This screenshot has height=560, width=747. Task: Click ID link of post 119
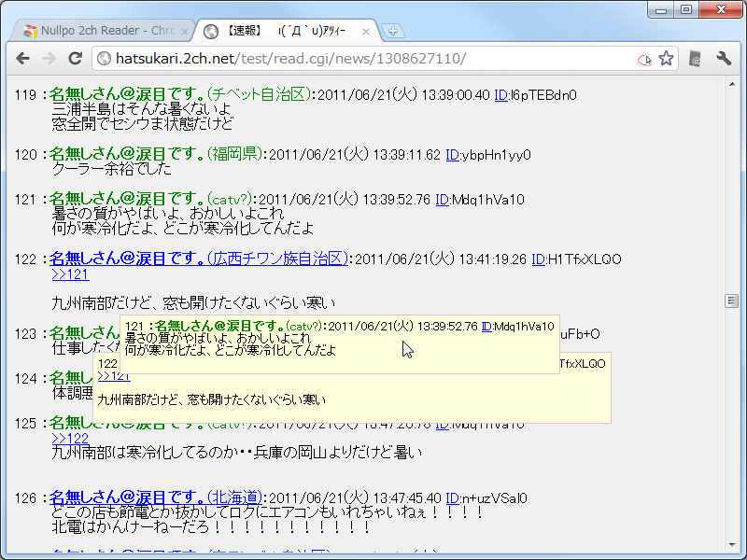pos(501,94)
